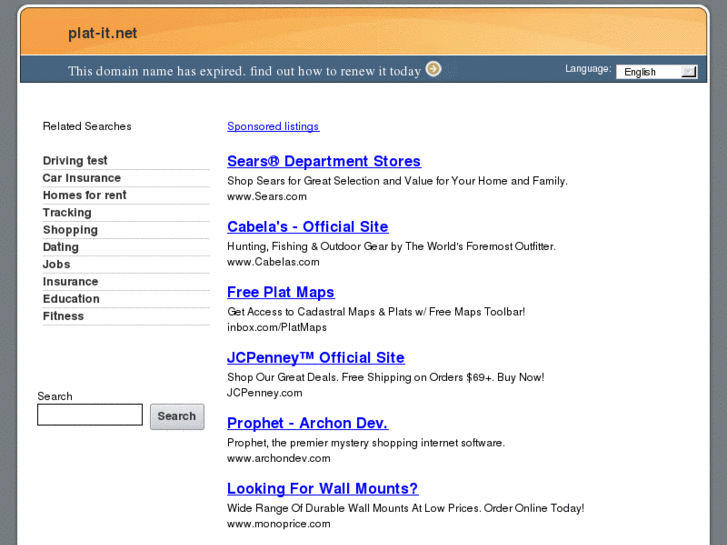The height and width of the screenshot is (545, 727).
Task: Focus the Search text input field
Action: [90, 414]
